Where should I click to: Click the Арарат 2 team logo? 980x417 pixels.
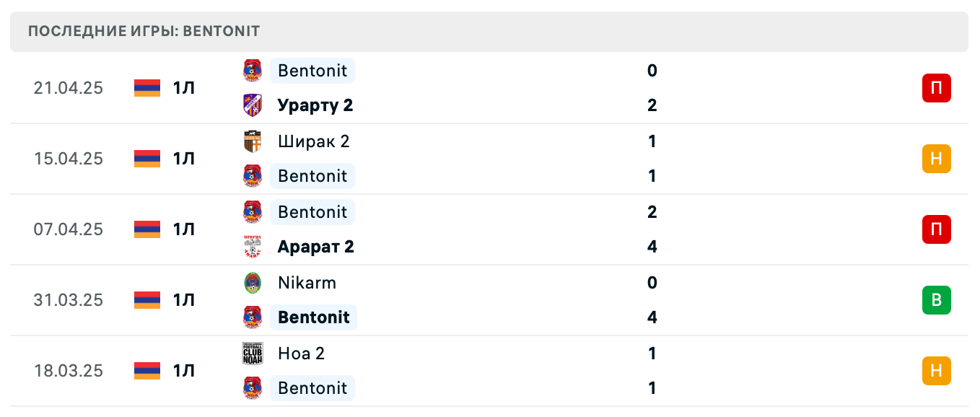(x=253, y=247)
